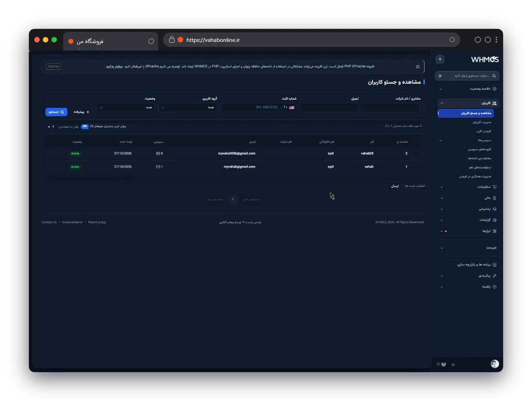Click the tools icon for ابزارها
This screenshot has width=532, height=401.
494,231
